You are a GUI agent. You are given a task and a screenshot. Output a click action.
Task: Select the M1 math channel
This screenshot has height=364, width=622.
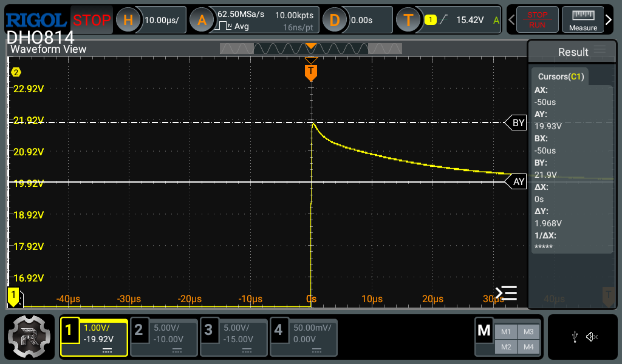click(x=505, y=331)
